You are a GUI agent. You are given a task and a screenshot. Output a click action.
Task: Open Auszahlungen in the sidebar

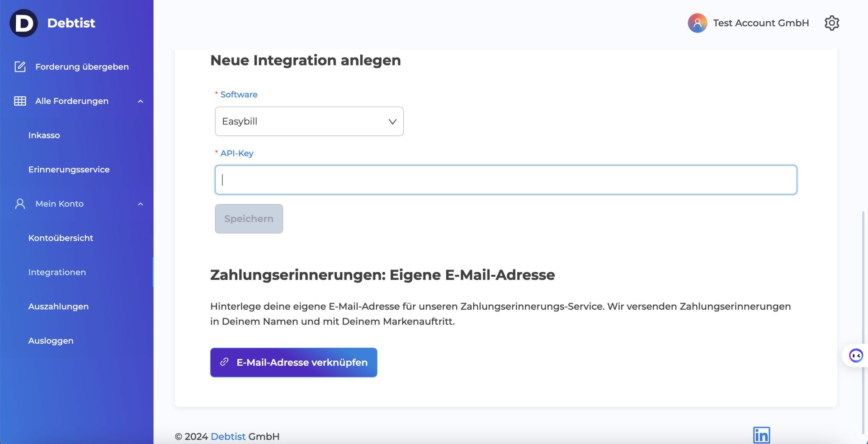(58, 307)
